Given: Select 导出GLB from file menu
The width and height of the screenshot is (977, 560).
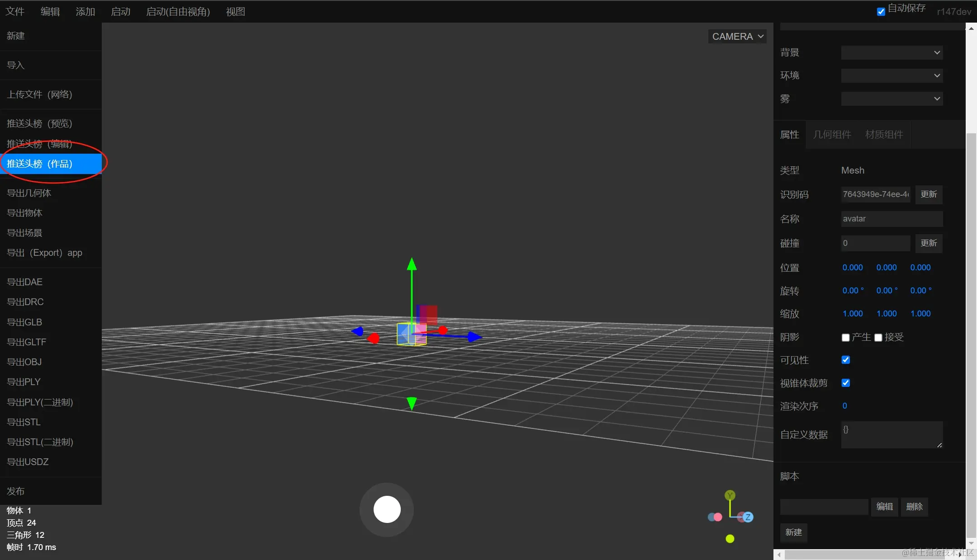Looking at the screenshot, I should click(x=24, y=322).
